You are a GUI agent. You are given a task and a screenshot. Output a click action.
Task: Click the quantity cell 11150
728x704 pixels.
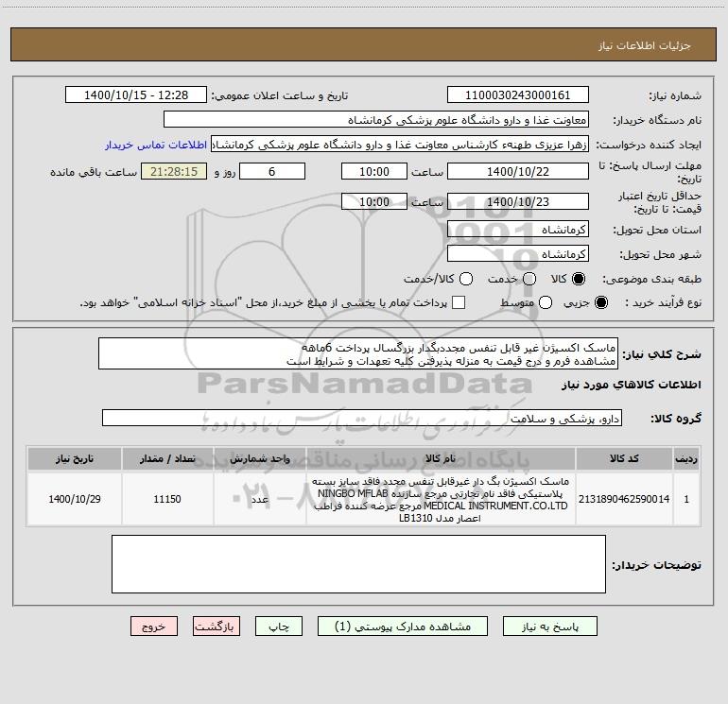pyautogui.click(x=167, y=499)
